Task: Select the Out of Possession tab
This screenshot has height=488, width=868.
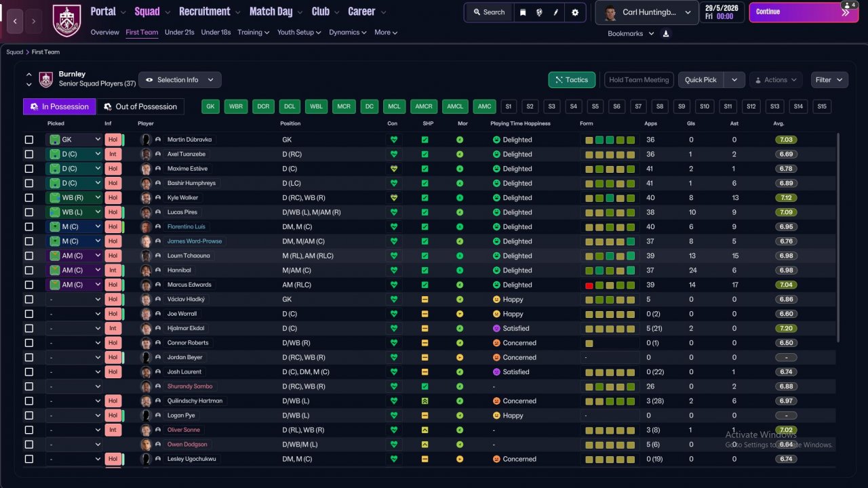Action: coord(140,106)
